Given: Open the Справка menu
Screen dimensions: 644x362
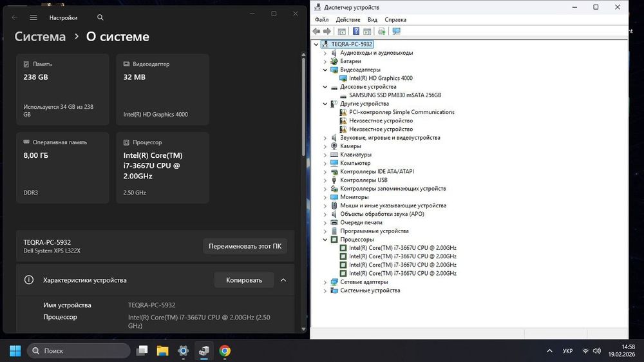Looking at the screenshot, I should [x=395, y=20].
